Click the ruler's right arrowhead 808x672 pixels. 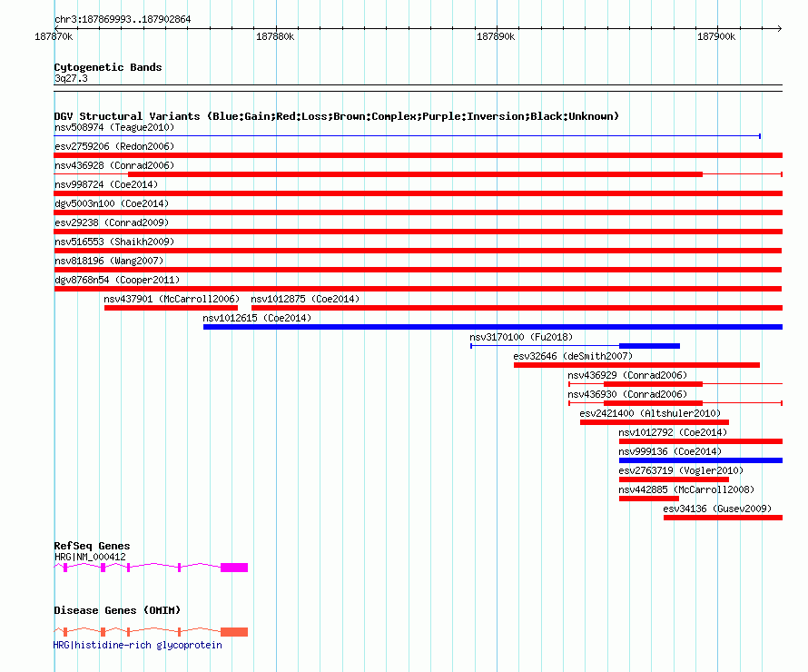coord(780,28)
